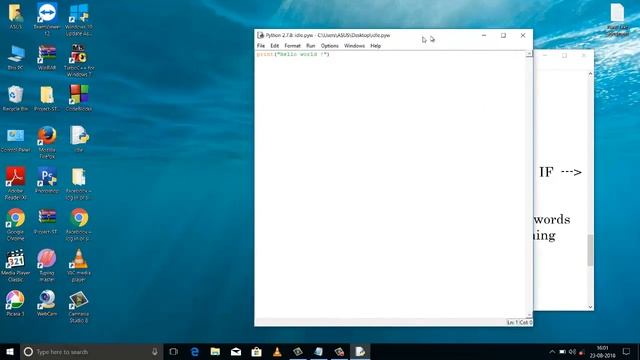Image resolution: width=640 pixels, height=360 pixels.
Task: Select the WebCam desktop icon
Action: coord(47,303)
